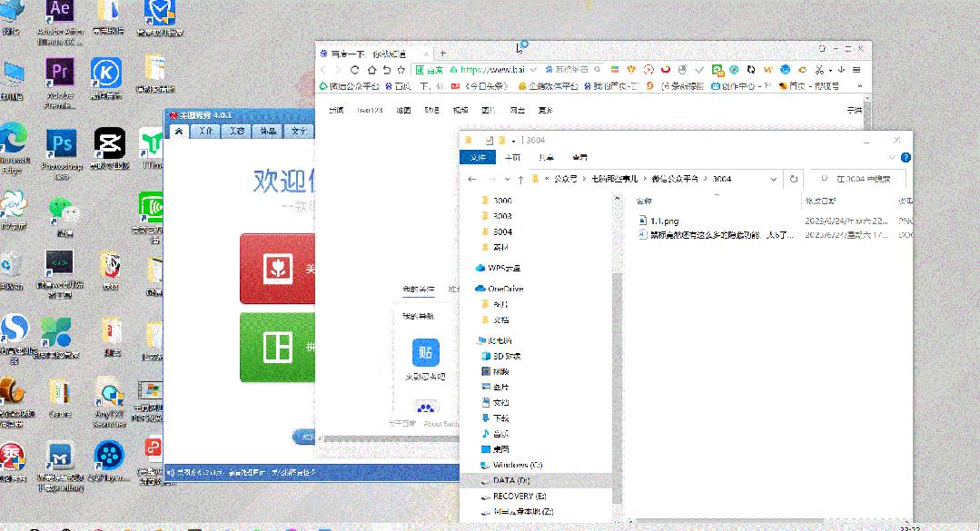The image size is (980, 531).
Task: Open the file 1.1.png in Explorer
Action: (665, 221)
